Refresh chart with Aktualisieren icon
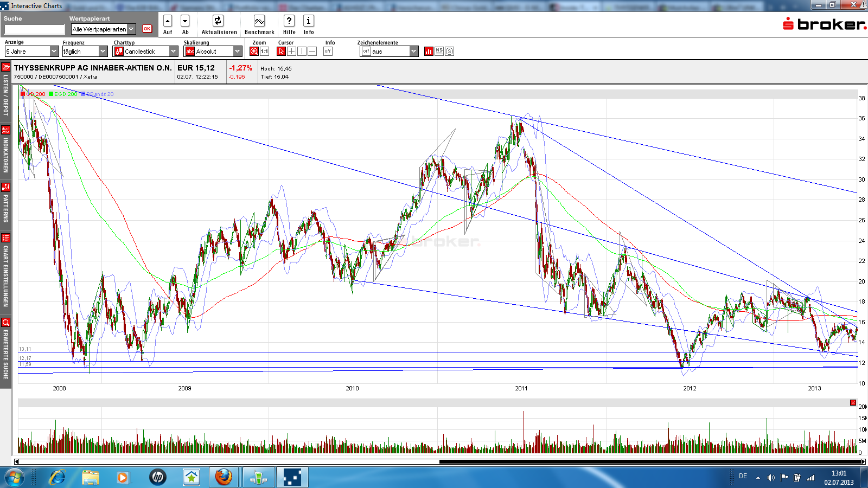This screenshot has height=488, width=868. [218, 21]
